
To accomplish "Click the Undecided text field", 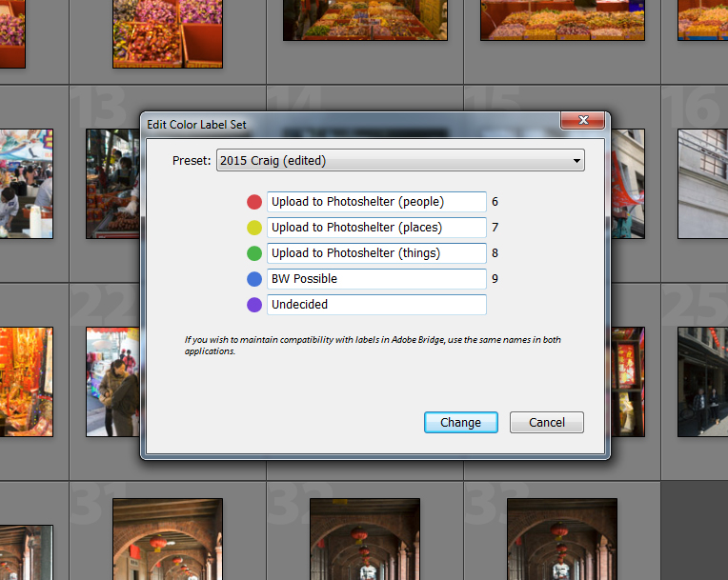I will [376, 305].
